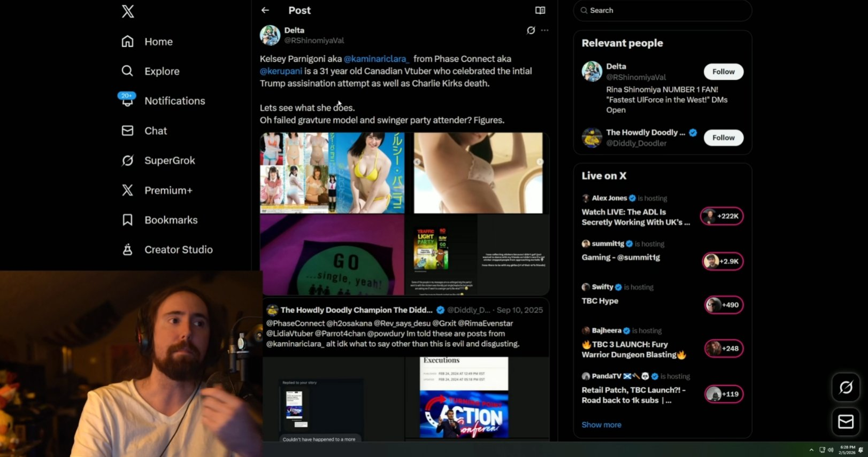The width and height of the screenshot is (868, 457).
Task: Open the Creator Studio icon
Action: pos(127,250)
